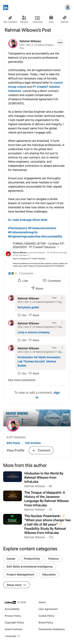Go to the People section icon
This screenshot has height=644, width=74.
(x=24, y=18)
